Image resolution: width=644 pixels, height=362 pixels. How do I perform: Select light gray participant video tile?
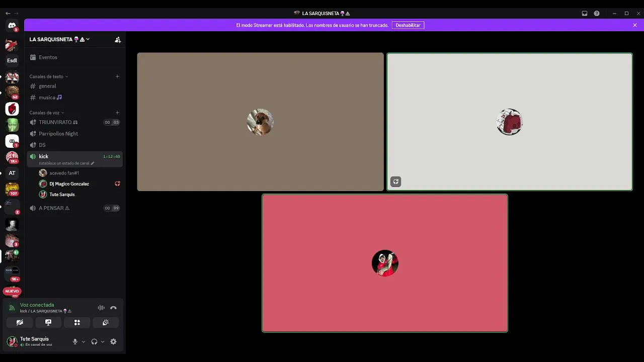tap(510, 122)
